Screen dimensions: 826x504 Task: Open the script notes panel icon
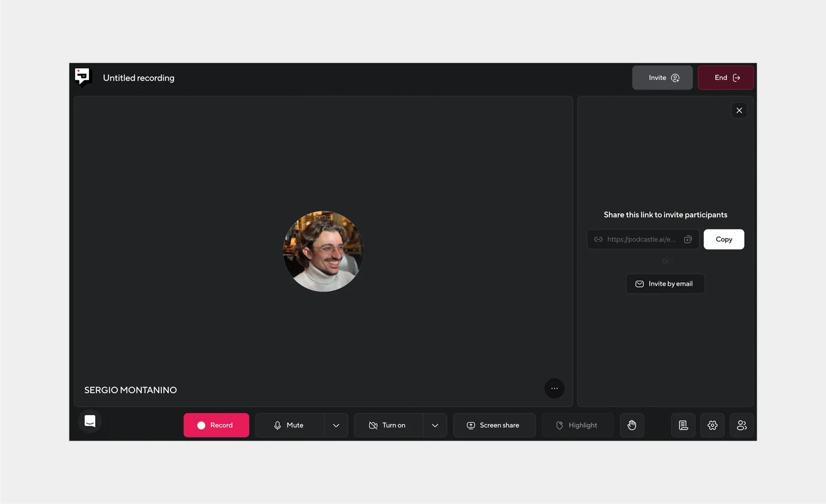pos(683,425)
